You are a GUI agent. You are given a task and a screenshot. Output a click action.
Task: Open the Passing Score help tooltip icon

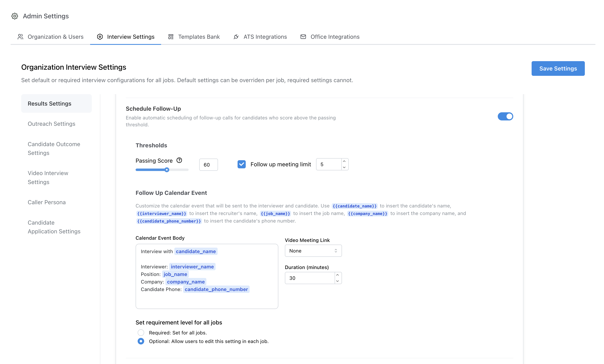click(179, 160)
